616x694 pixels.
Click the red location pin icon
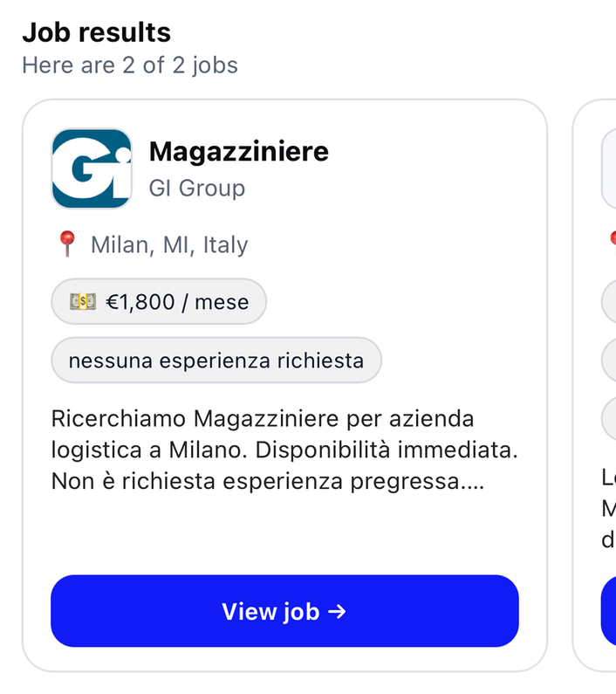coord(67,244)
